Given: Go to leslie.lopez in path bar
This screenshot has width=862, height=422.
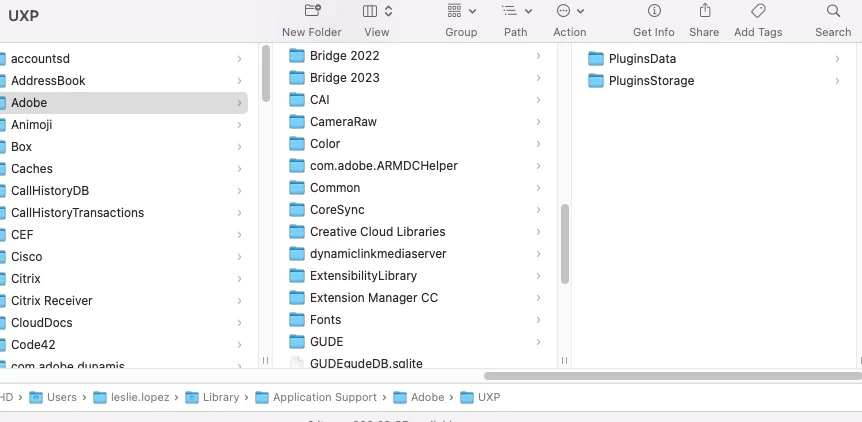Looking at the screenshot, I should pyautogui.click(x=131, y=397).
